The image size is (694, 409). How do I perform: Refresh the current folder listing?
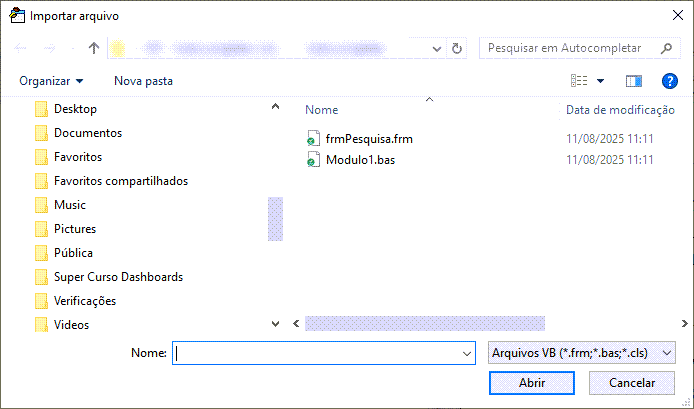coord(457,48)
